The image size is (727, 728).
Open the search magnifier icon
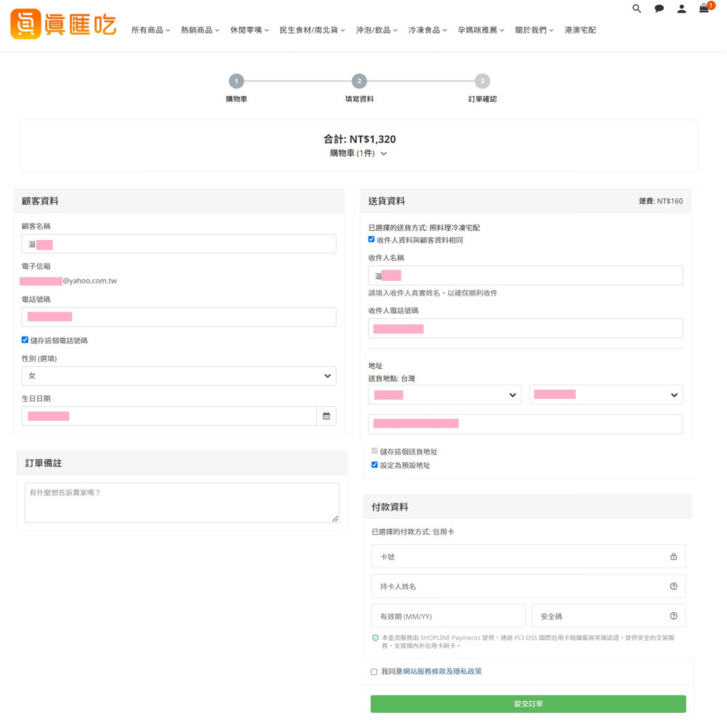636,9
